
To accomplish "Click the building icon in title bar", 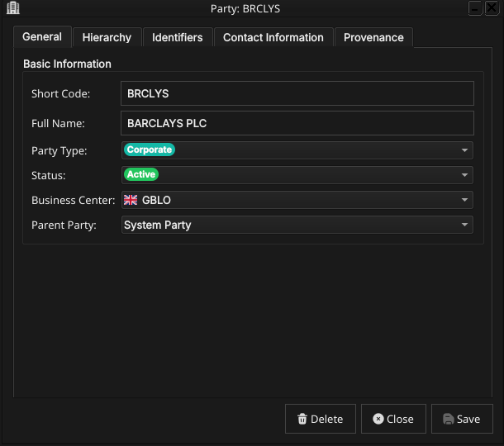I will coord(13,8).
